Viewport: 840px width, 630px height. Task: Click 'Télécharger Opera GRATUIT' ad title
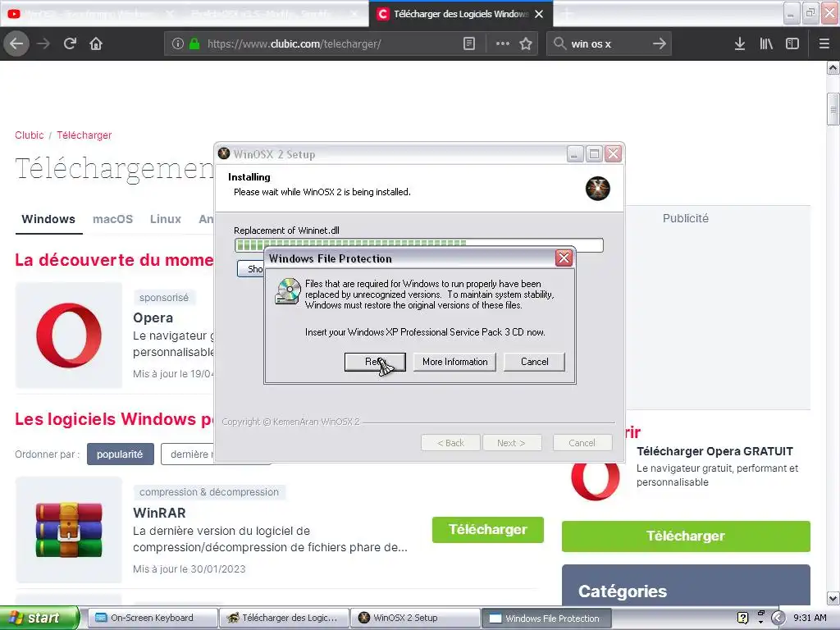coord(714,451)
